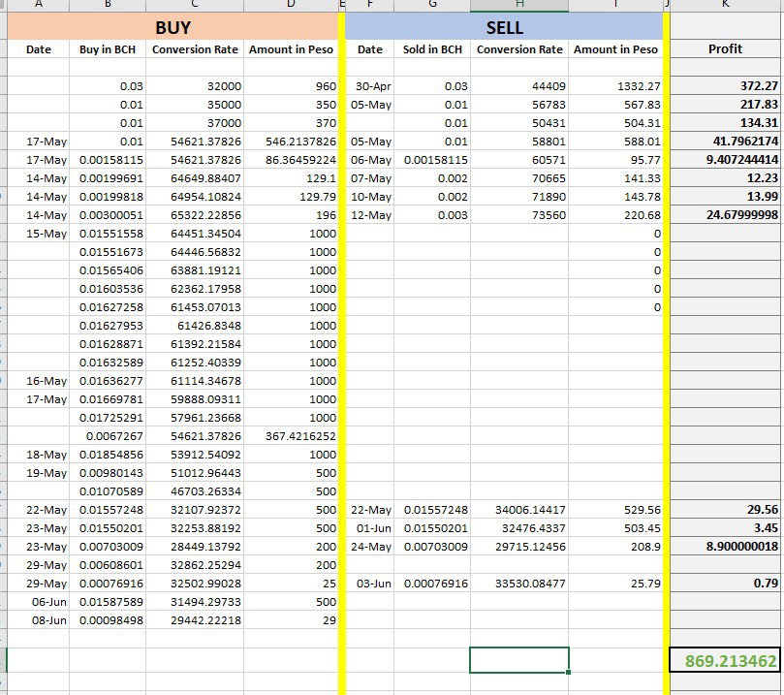Select sell date cell 03-Jun
784x695 pixels.
coord(370,584)
